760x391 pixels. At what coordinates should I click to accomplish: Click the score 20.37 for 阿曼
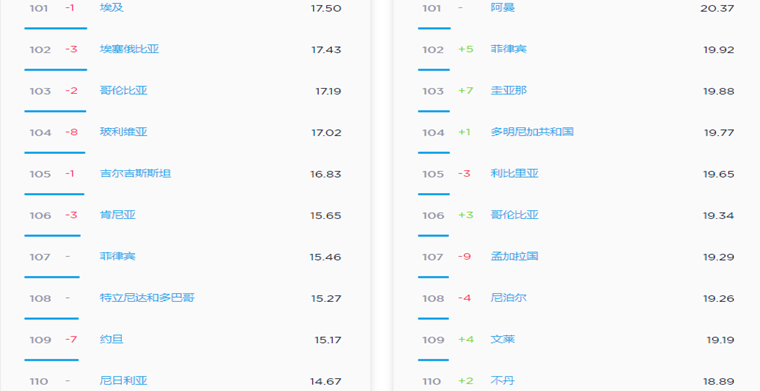click(717, 8)
